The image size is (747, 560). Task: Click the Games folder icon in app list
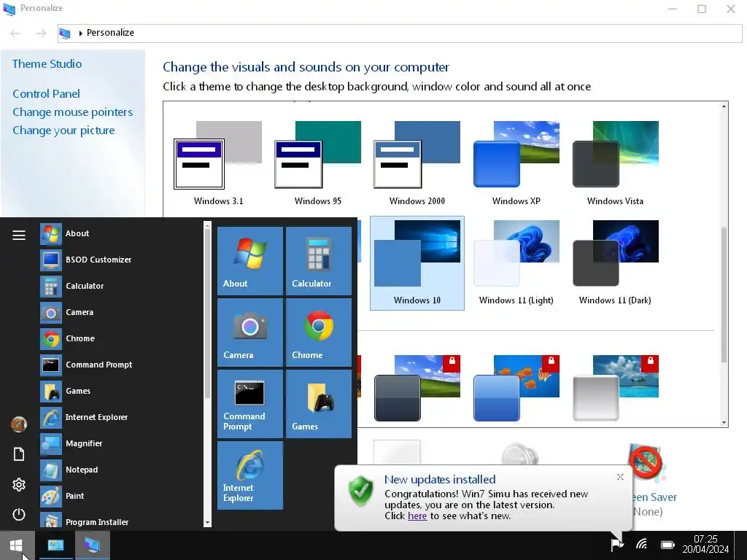click(51, 391)
